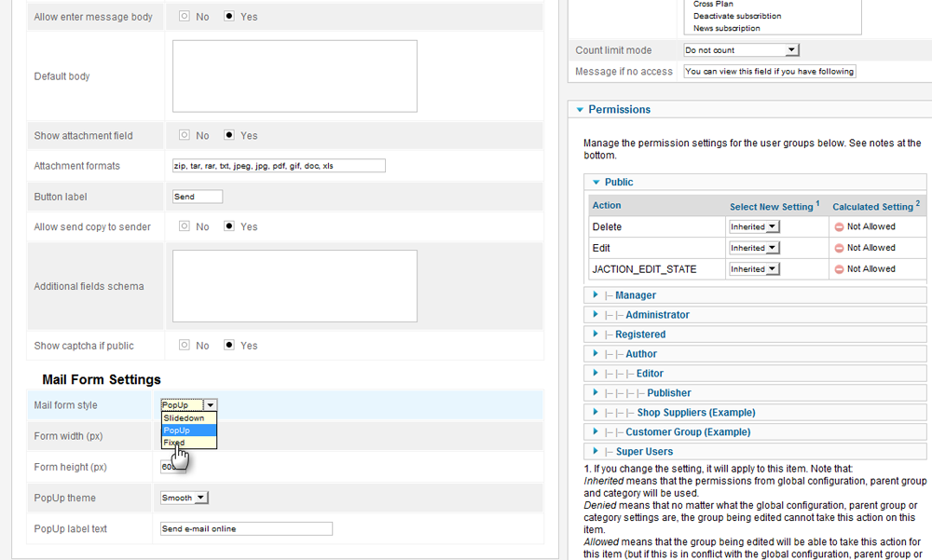The height and width of the screenshot is (560, 932).
Task: Collapse the Permissions panel arrow
Action: coord(580,110)
